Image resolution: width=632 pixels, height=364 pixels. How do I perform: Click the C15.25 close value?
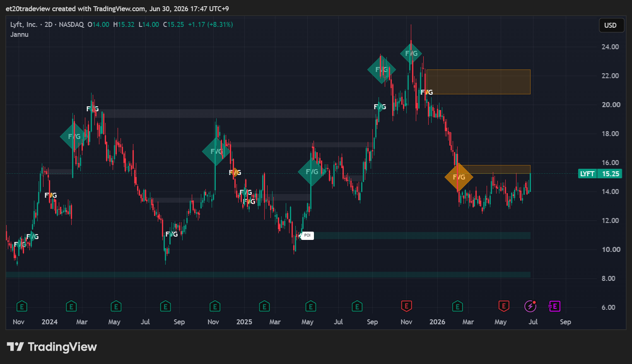(x=174, y=24)
